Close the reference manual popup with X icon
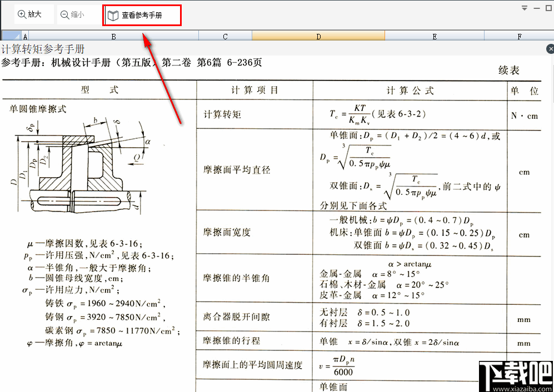 tap(550, 48)
